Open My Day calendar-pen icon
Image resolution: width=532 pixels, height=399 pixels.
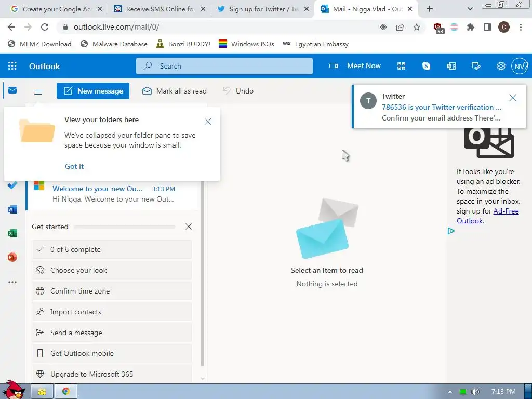click(x=476, y=66)
